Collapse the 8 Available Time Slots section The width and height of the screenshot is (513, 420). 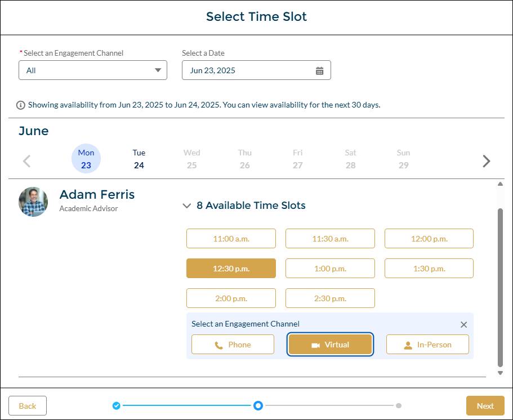(x=186, y=205)
